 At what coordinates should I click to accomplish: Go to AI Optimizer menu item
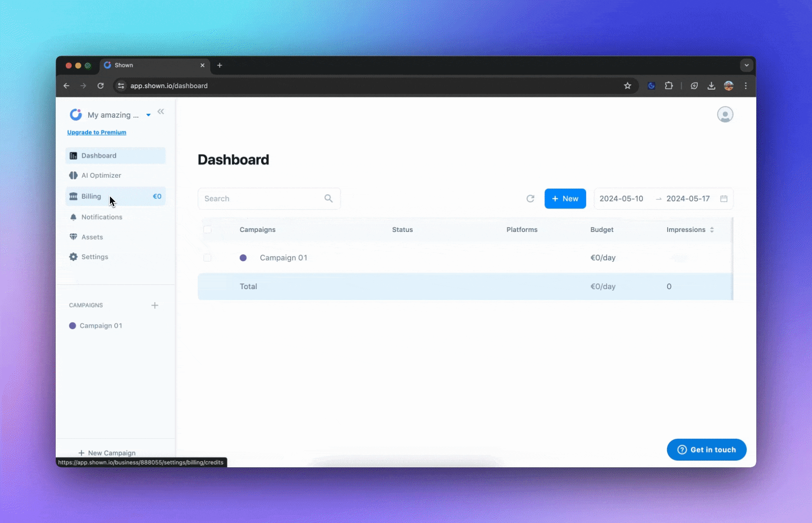tap(101, 175)
